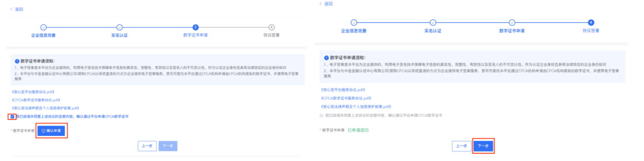Screen dimensions: 644x161
Task: Click the 企业信息完善 checkmark circle on step 3 page
Action: [x=44, y=27]
